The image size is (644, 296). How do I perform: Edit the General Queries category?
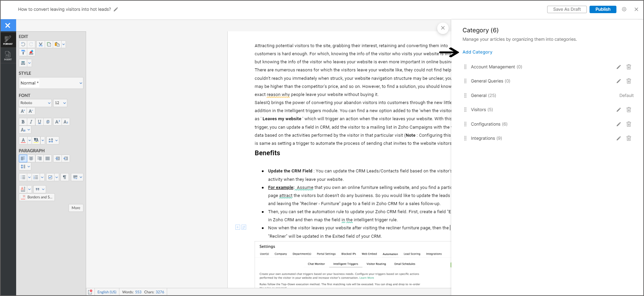coord(618,81)
